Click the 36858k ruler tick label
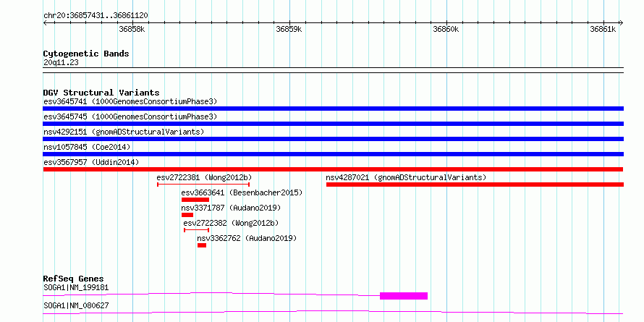The image size is (644, 322). (x=132, y=29)
